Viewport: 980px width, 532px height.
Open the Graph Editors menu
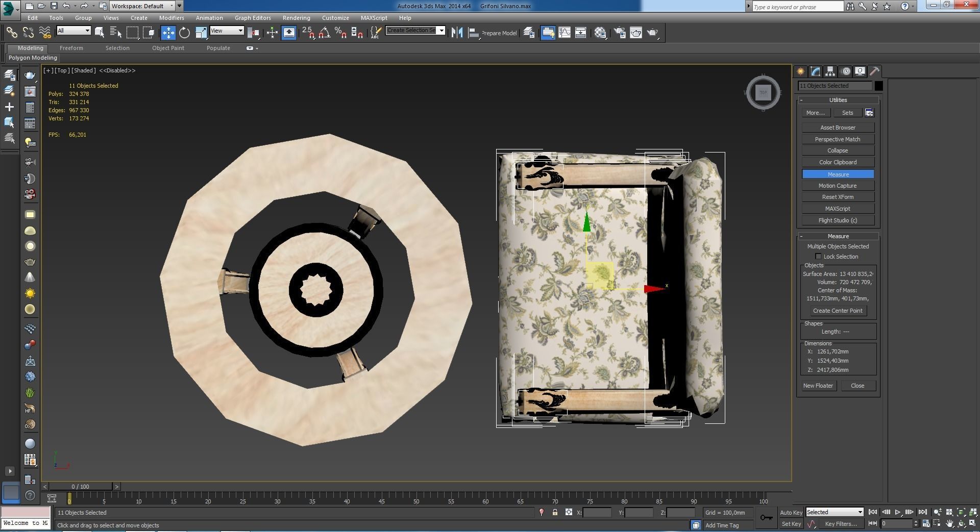(253, 18)
